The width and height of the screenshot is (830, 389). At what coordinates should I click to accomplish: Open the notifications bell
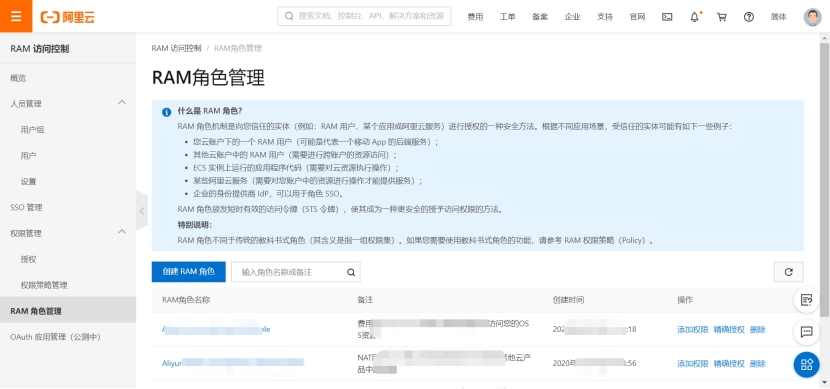(694, 17)
